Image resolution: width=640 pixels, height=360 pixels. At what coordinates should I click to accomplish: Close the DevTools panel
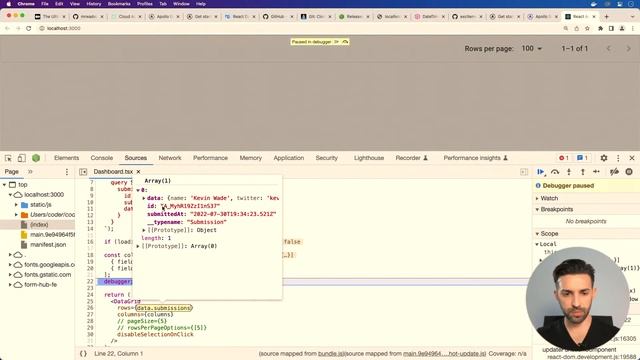(x=632, y=158)
